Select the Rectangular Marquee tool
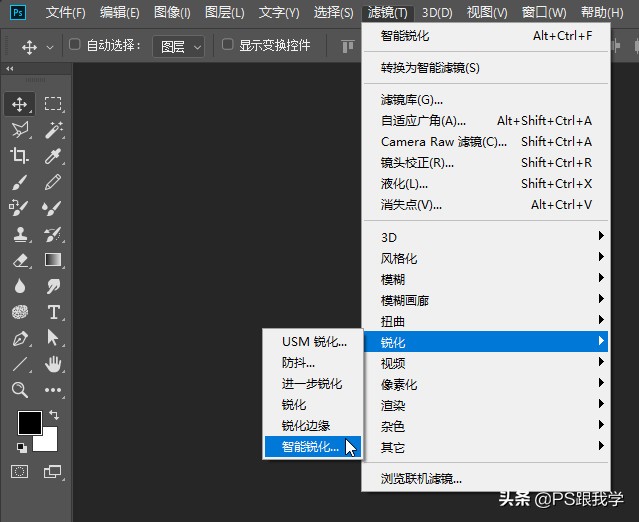This screenshot has height=522, width=639. (53, 104)
